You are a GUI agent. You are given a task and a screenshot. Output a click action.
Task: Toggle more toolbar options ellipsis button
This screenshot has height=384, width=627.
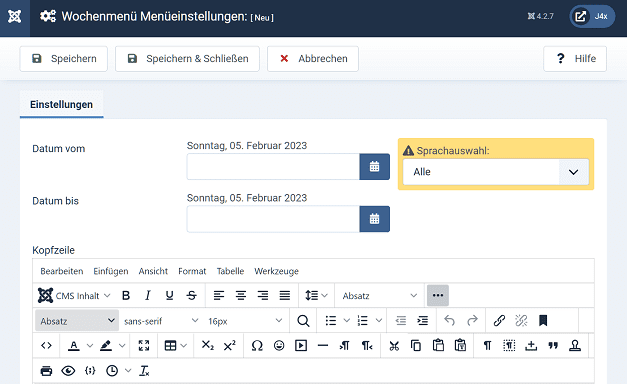[438, 296]
